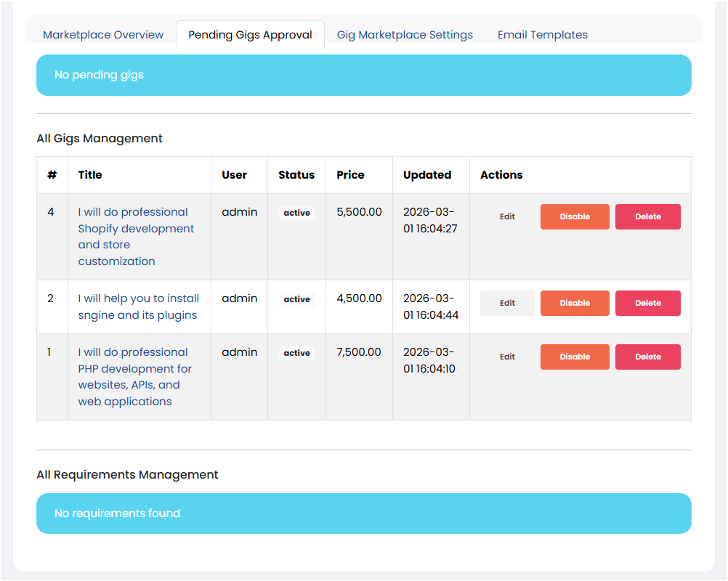The image size is (728, 581).
Task: Click the active badge on the Shopify gig
Action: click(x=296, y=213)
